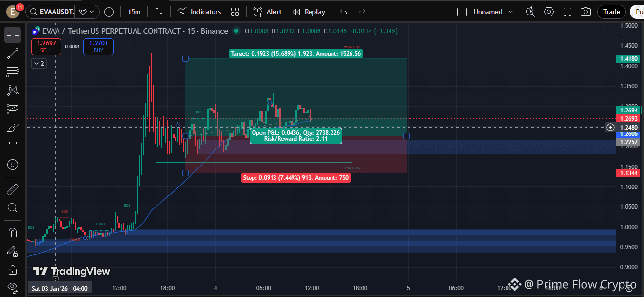Click the red SELL 1.2697 button
Viewport: 644px width, 297px height.
(46, 47)
